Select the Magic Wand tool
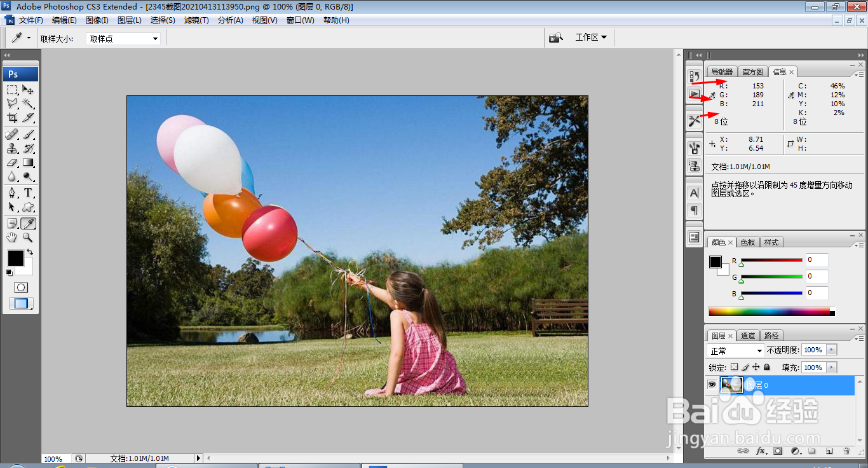 (28, 104)
